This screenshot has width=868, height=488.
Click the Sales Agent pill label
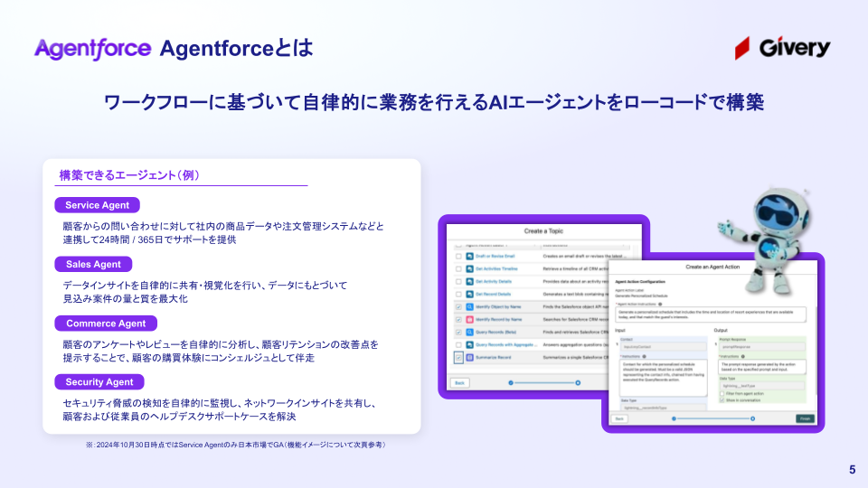tap(93, 265)
